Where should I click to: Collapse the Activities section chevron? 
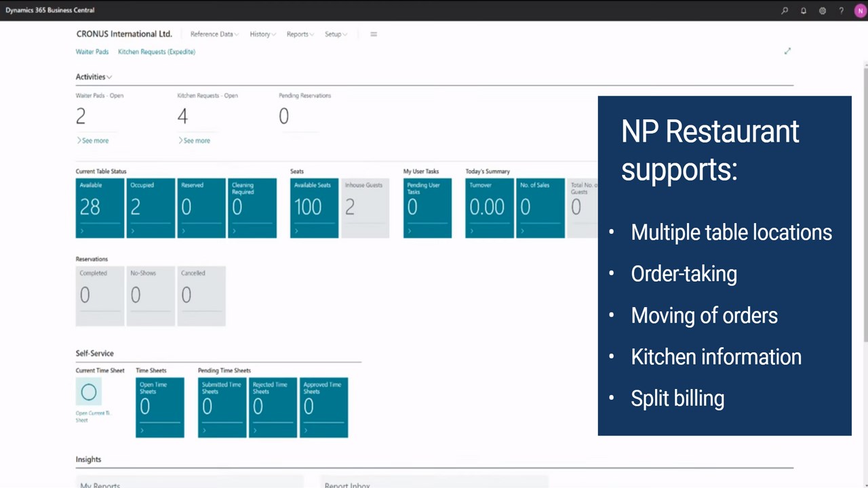pos(109,77)
